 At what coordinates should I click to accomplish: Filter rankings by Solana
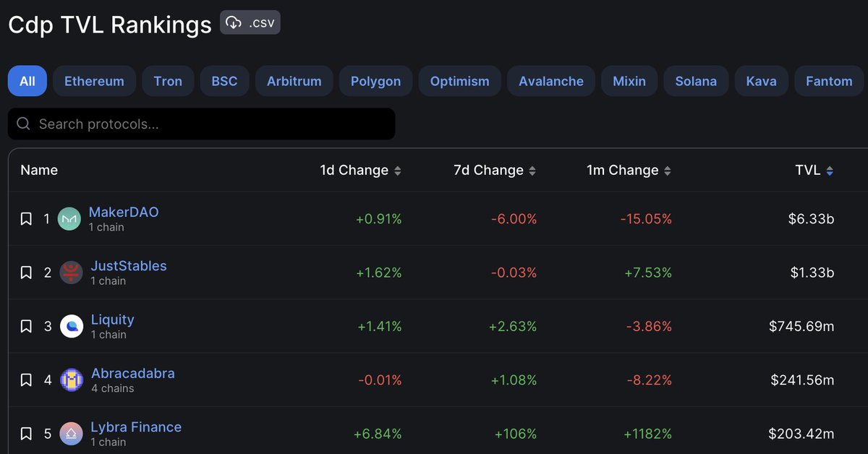coord(696,81)
